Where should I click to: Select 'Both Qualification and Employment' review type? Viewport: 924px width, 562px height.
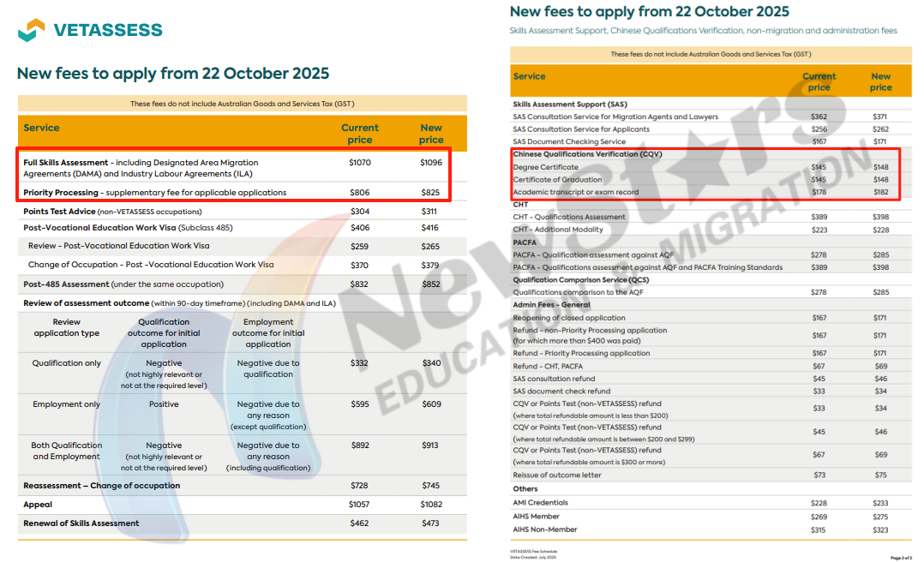click(x=67, y=451)
